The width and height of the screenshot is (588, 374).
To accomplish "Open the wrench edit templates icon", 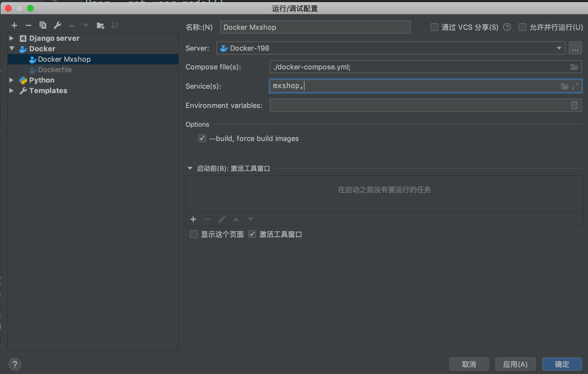I will pyautogui.click(x=57, y=26).
